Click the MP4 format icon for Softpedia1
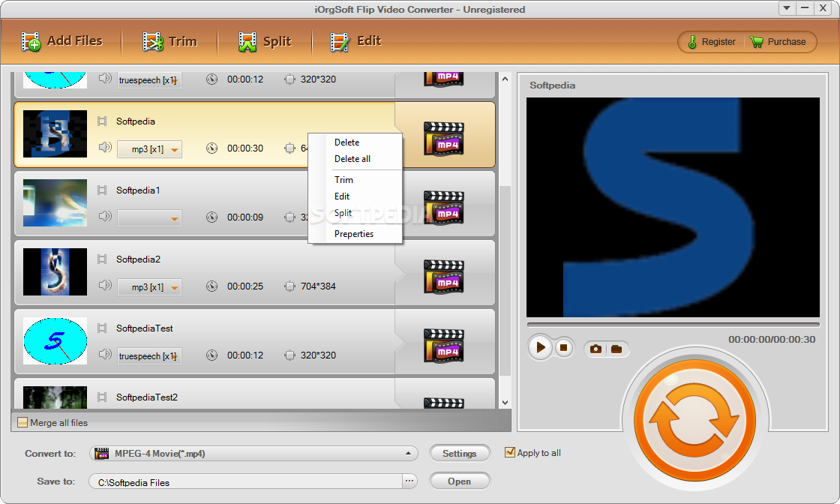 tap(443, 208)
